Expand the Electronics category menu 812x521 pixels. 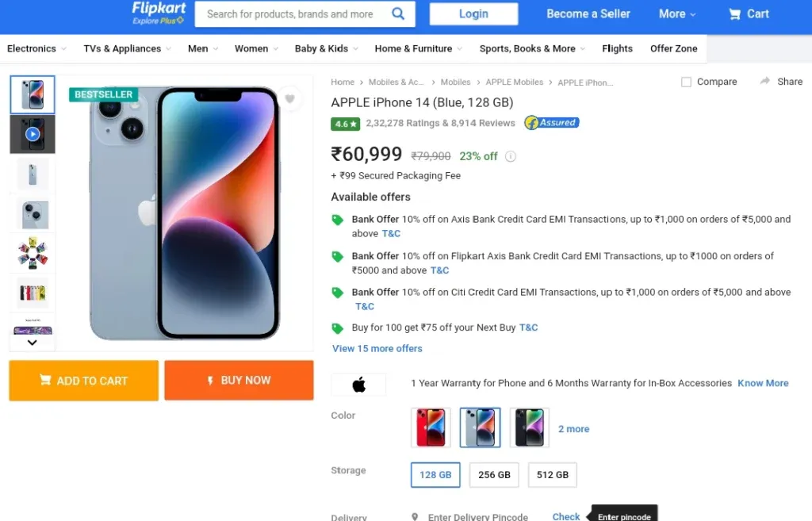click(36, 48)
